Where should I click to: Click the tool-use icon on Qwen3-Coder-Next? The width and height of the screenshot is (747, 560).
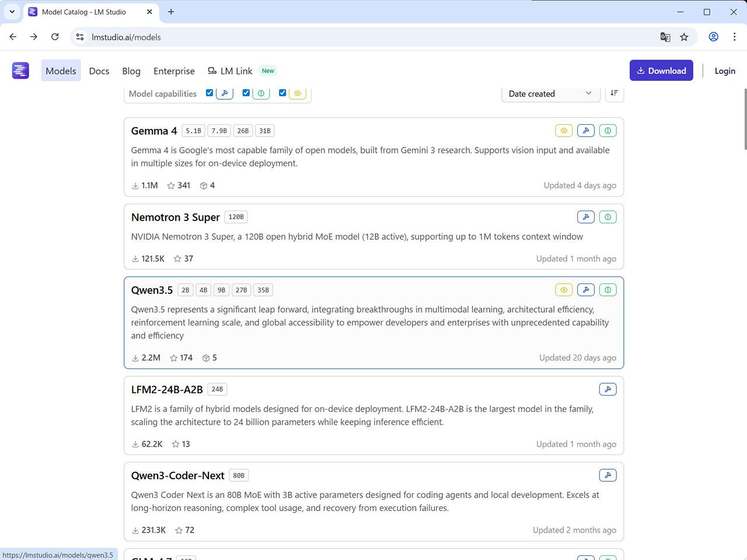608,475
